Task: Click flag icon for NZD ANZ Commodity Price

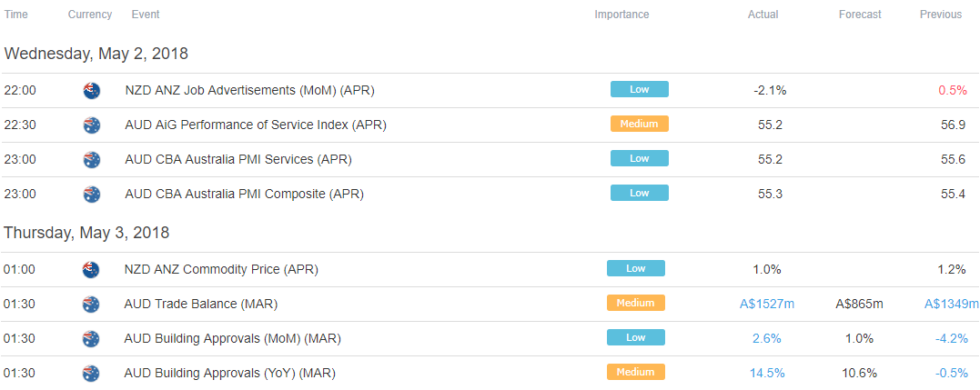Action: click(x=91, y=270)
